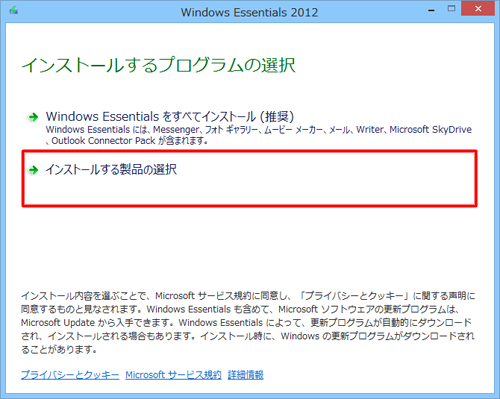Image resolution: width=500 pixels, height=399 pixels.
Task: Click the Windows Essentials installer icon in title bar
Action: (14, 11)
